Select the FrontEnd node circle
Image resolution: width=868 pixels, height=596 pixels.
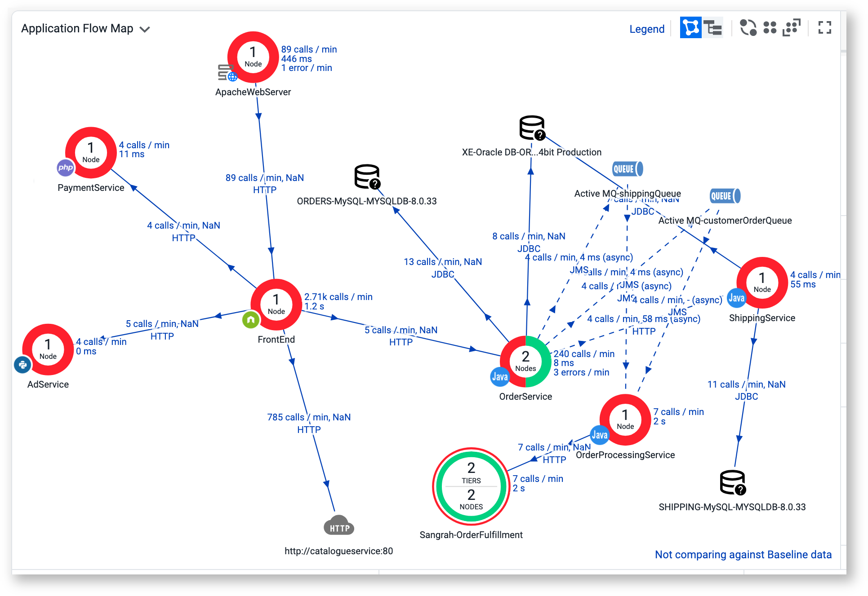[276, 305]
